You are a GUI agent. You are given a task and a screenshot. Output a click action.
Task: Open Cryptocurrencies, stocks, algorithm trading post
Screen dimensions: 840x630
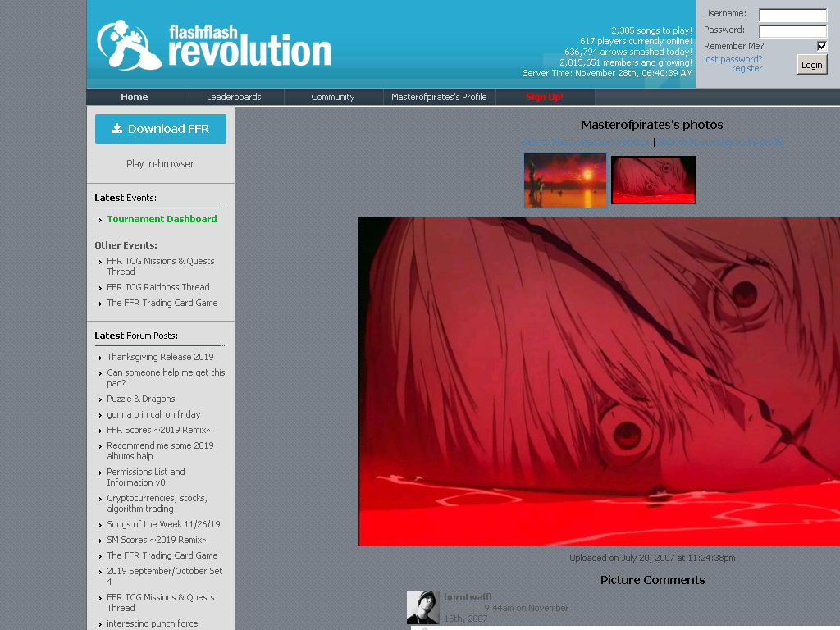(157, 503)
